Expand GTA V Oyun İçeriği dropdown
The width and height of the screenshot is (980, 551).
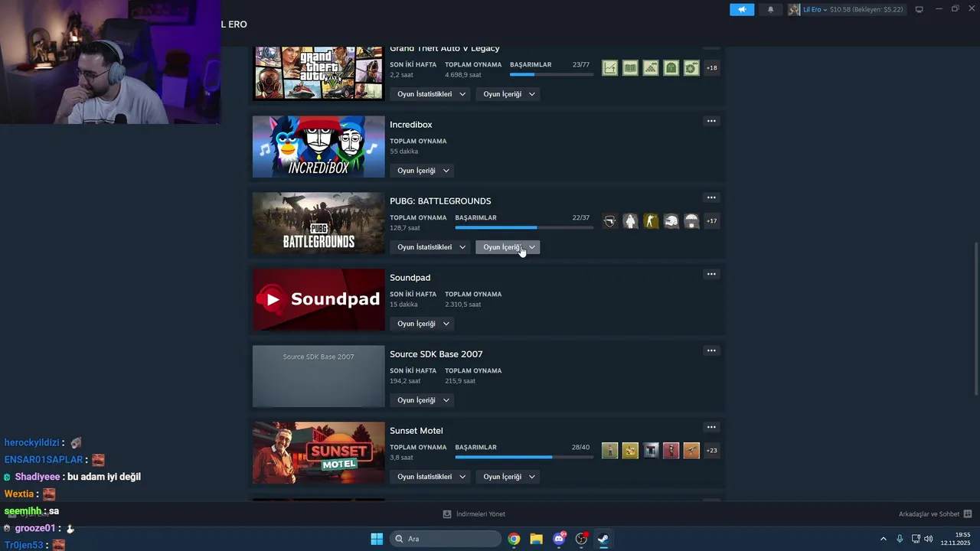coord(508,94)
